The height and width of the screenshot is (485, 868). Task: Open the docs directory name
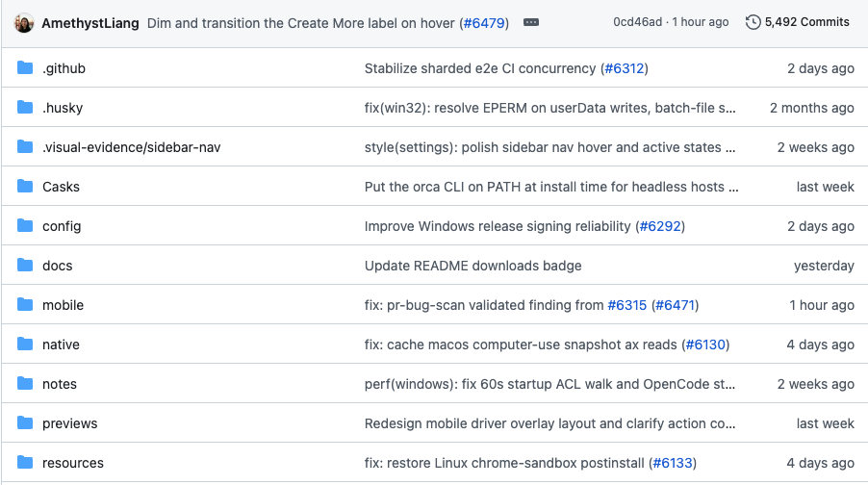pyautogui.click(x=58, y=266)
